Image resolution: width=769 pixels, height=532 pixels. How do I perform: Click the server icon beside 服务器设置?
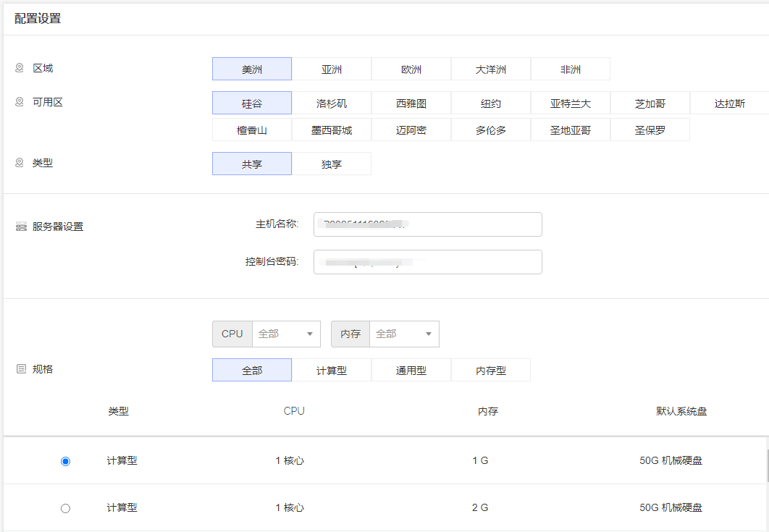click(21, 227)
